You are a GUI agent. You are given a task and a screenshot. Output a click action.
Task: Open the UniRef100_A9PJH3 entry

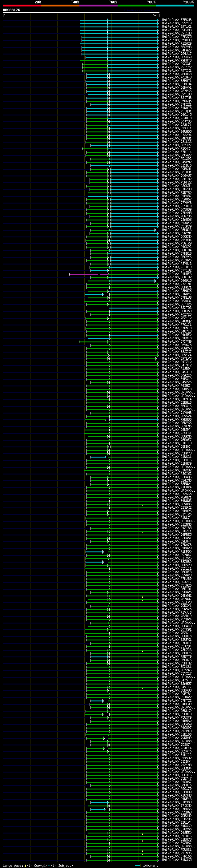177,30
